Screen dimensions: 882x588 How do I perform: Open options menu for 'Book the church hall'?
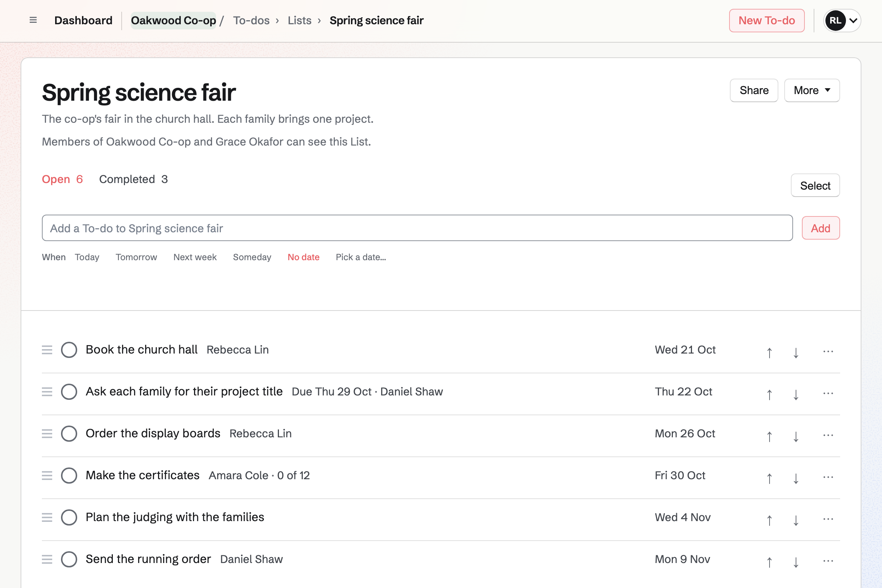(x=828, y=351)
